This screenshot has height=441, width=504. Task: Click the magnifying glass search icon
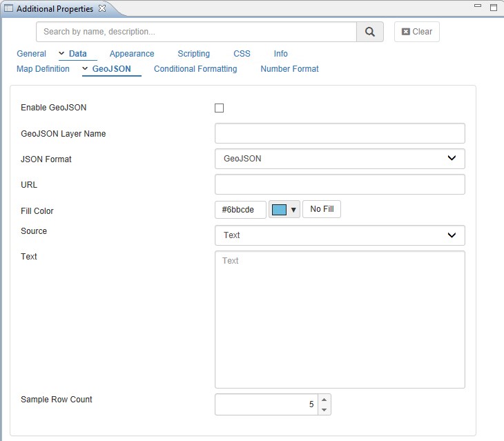pyautogui.click(x=370, y=32)
